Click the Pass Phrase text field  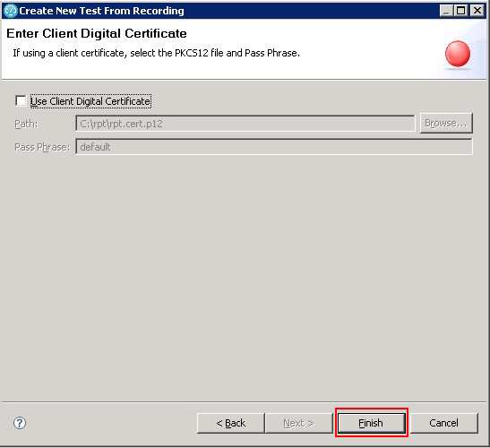(x=274, y=147)
